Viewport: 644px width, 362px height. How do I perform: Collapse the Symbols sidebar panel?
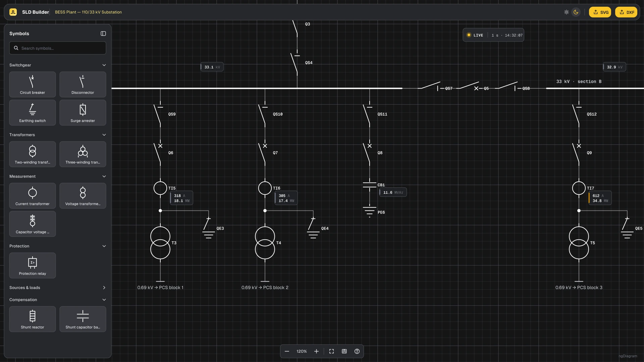(x=103, y=34)
